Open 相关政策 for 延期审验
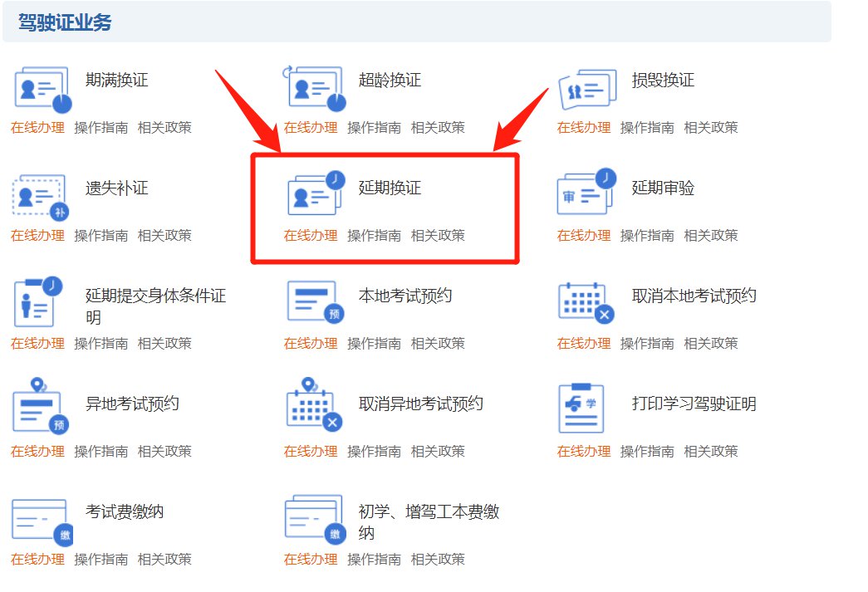Viewport: 868px width, 592px height. tap(711, 236)
